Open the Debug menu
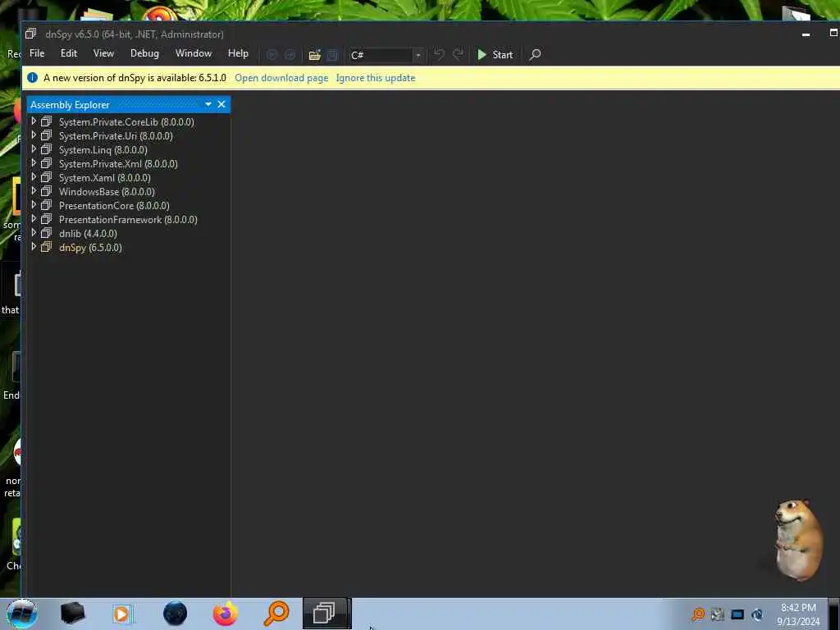This screenshot has height=630, width=840. coord(144,53)
